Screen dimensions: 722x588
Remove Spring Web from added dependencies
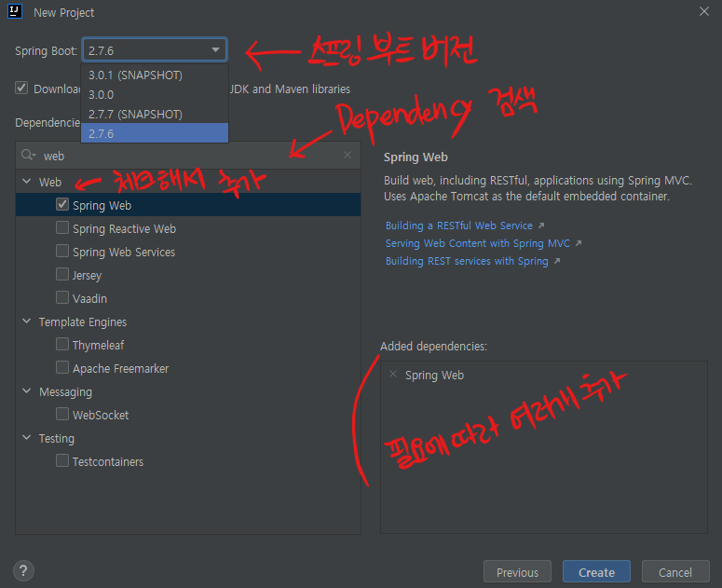(393, 374)
